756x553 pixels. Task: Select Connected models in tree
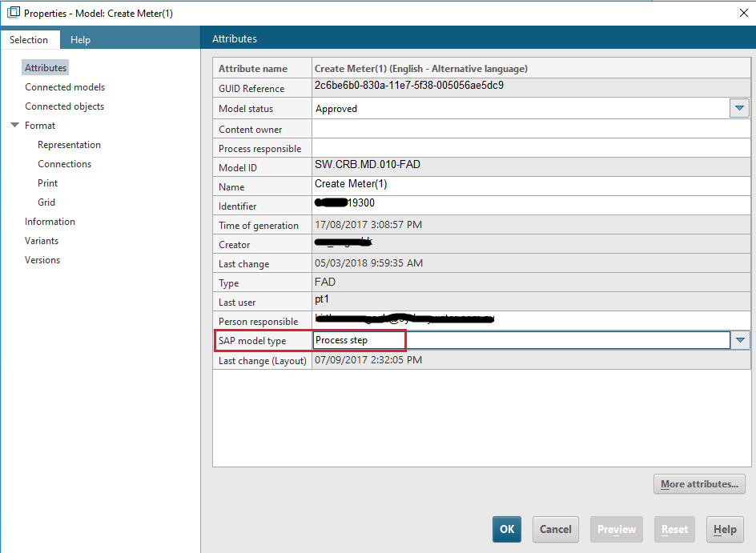coord(65,87)
